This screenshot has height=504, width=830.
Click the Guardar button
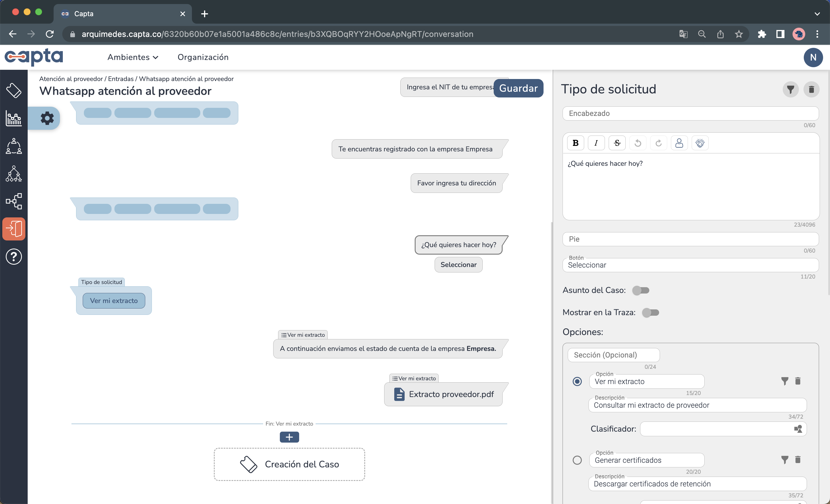518,88
